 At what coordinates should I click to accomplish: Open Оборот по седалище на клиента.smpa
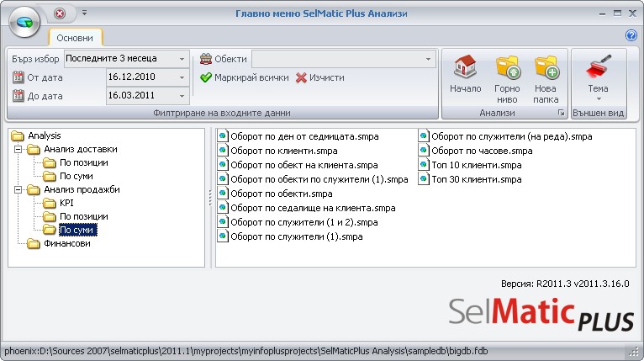pos(313,208)
